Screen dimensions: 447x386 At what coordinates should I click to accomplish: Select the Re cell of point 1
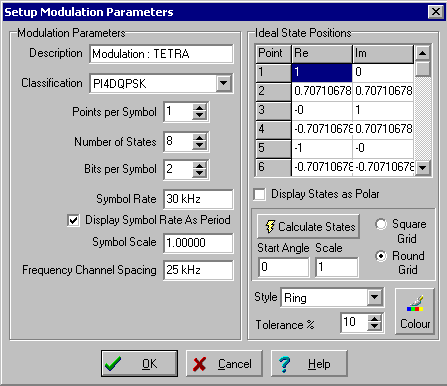pyautogui.click(x=322, y=72)
